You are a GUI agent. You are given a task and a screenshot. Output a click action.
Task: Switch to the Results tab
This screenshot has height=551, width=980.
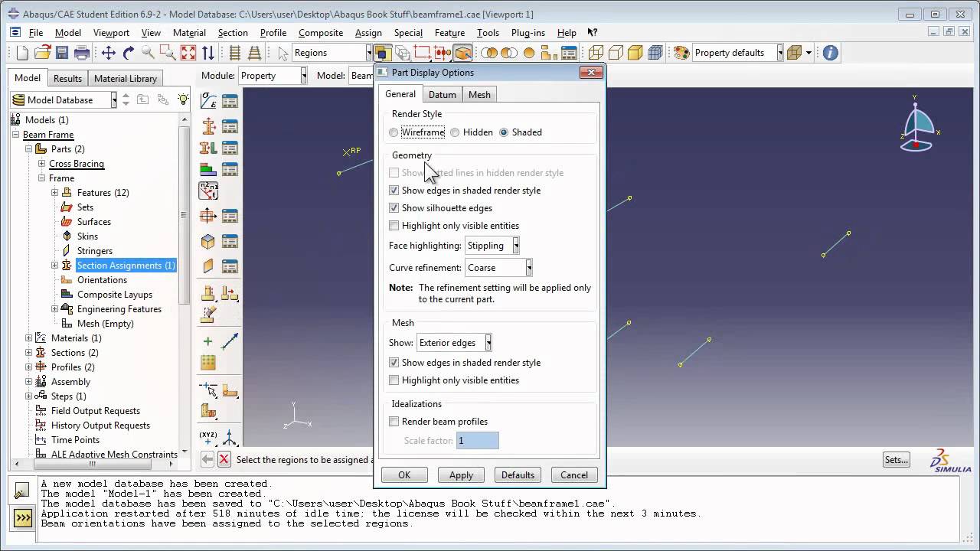pyautogui.click(x=67, y=79)
